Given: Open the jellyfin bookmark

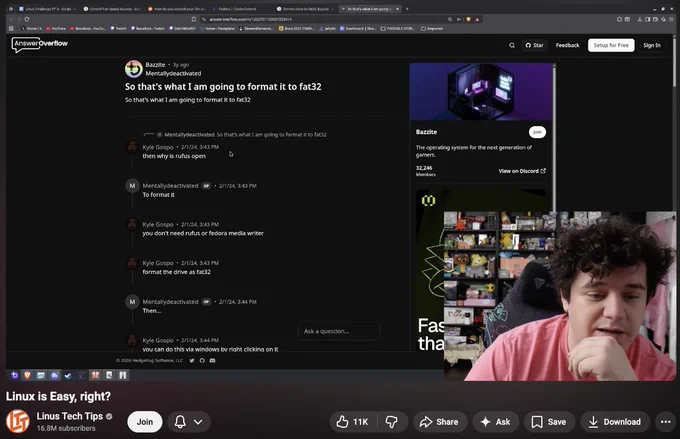Looking at the screenshot, I should pyautogui.click(x=327, y=29).
